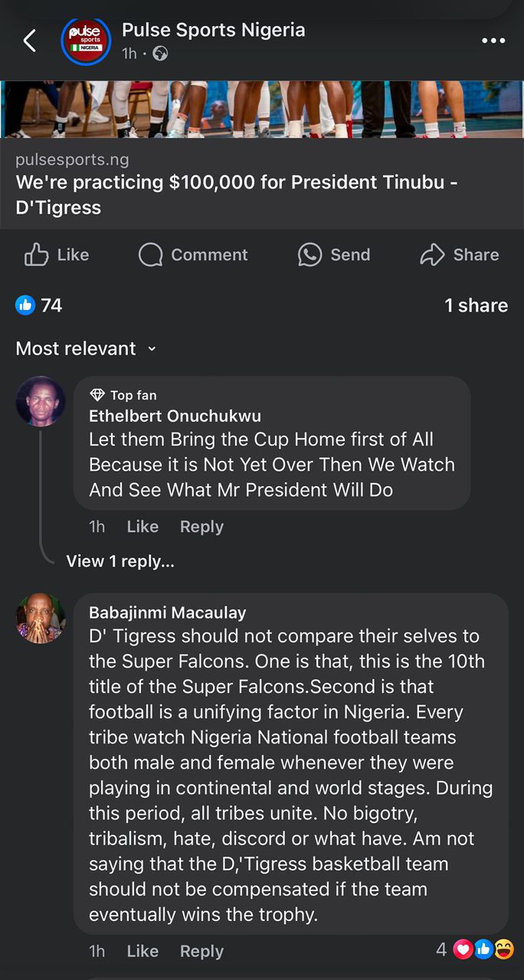Viewport: 524px width, 980px height.
Task: Tap the Share arrow icon
Action: (x=433, y=255)
